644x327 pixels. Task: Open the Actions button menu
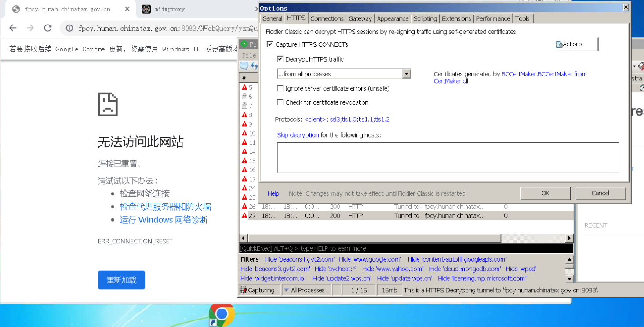(576, 44)
